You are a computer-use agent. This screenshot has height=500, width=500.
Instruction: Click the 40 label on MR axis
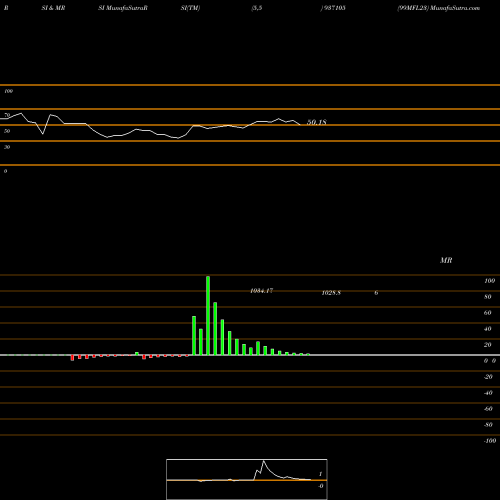click(488, 329)
